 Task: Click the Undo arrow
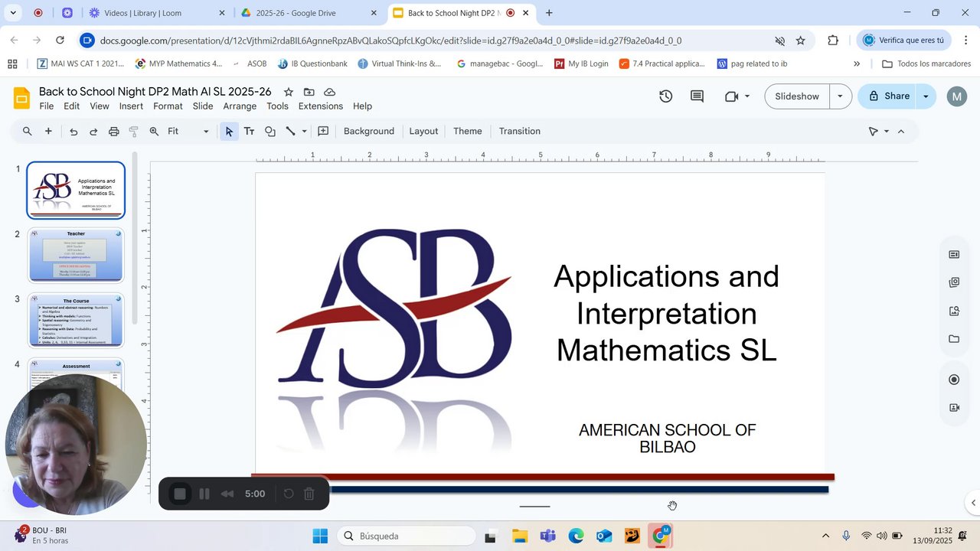pyautogui.click(x=73, y=132)
